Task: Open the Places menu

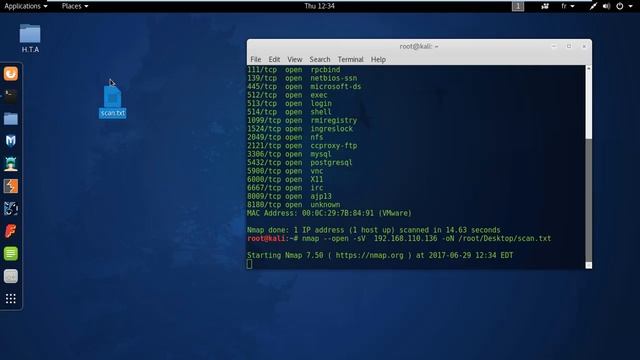Action: pyautogui.click(x=75, y=6)
